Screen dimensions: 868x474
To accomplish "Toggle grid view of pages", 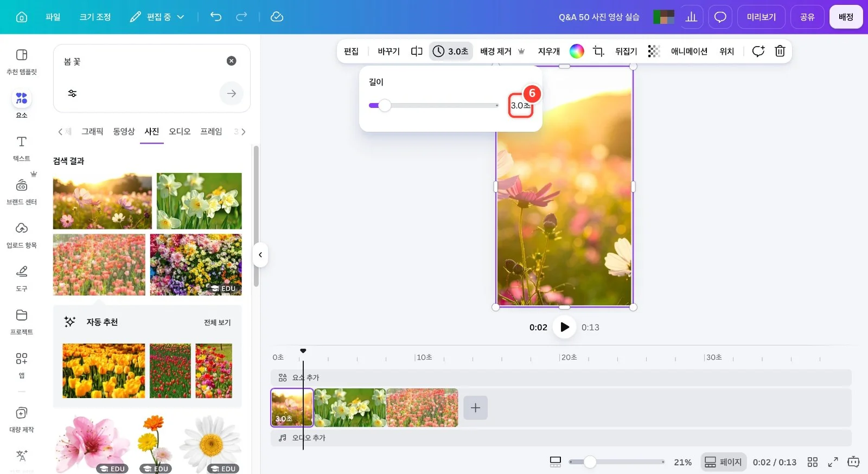I will click(x=812, y=462).
